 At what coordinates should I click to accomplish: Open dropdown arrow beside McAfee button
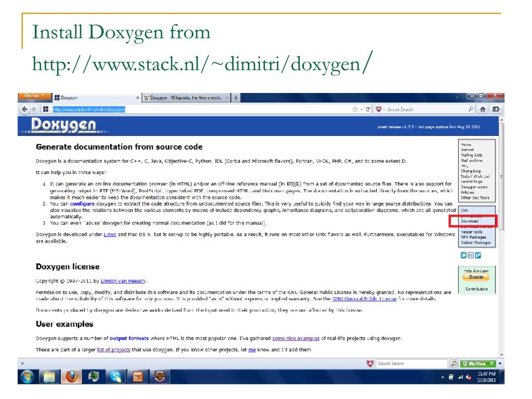click(x=500, y=363)
